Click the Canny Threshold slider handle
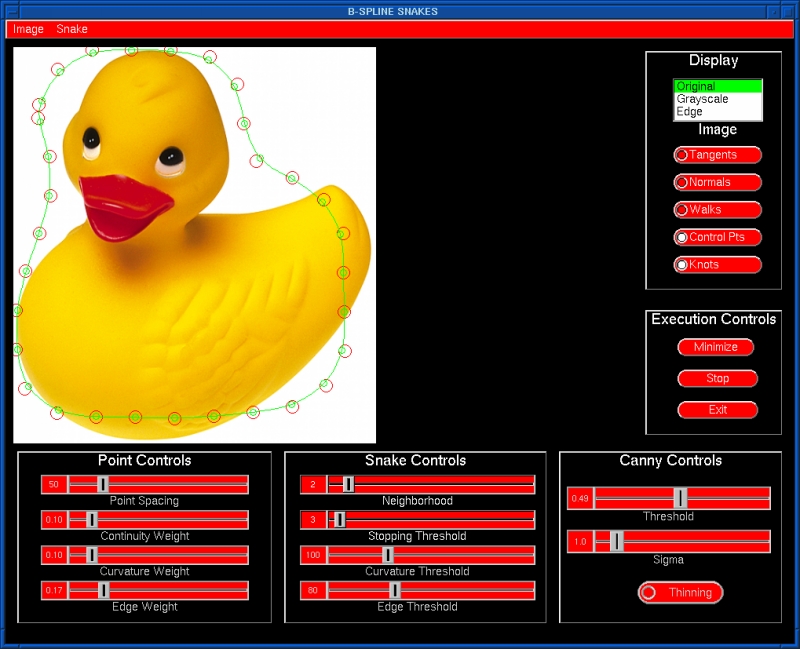 [681, 498]
